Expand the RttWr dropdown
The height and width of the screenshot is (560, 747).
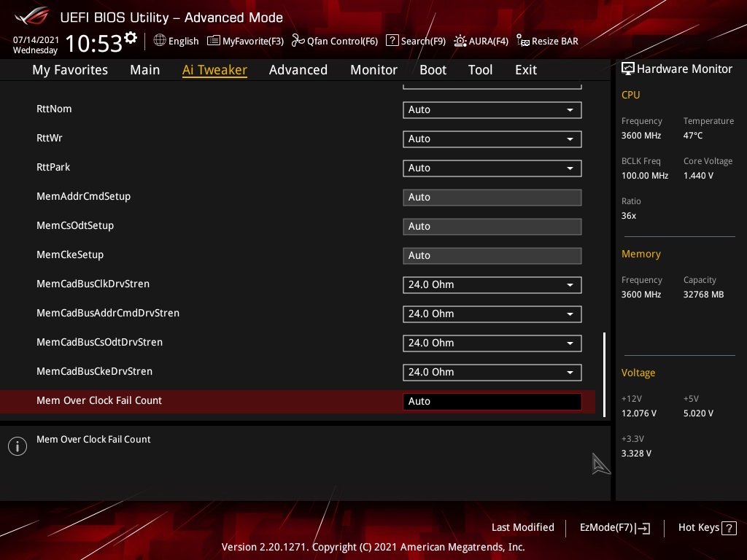(492, 139)
